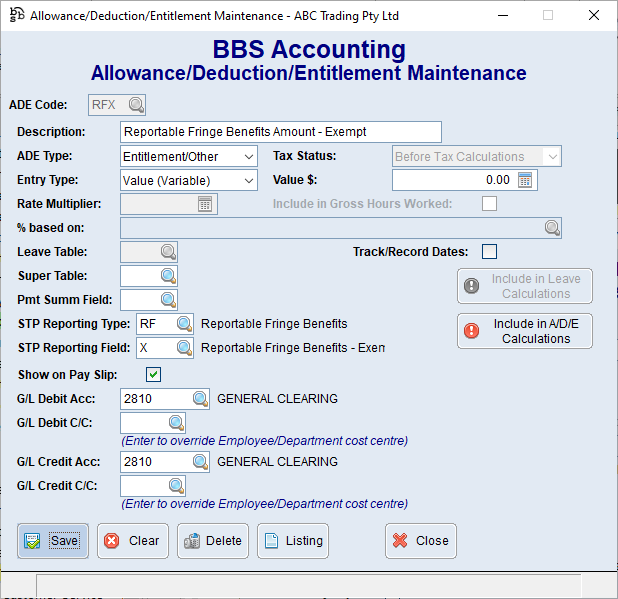The width and height of the screenshot is (618, 599).
Task: Open the STP Reporting Field lookup icon
Action: pos(184,348)
